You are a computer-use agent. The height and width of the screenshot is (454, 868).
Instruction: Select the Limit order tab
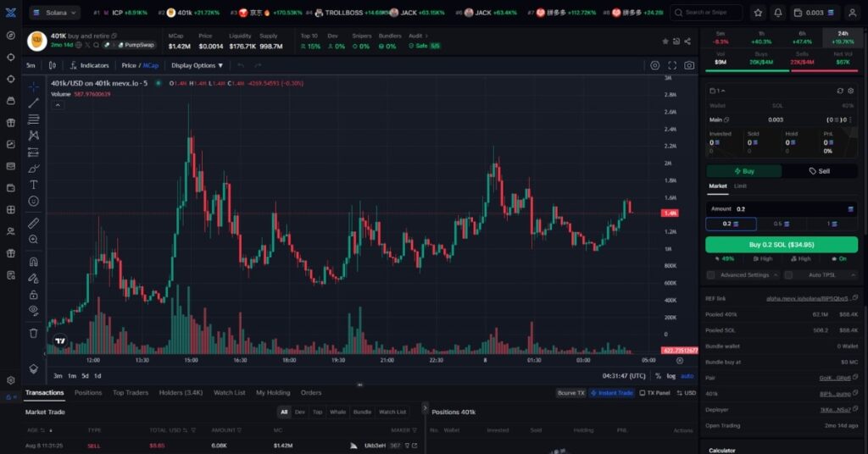(x=740, y=185)
